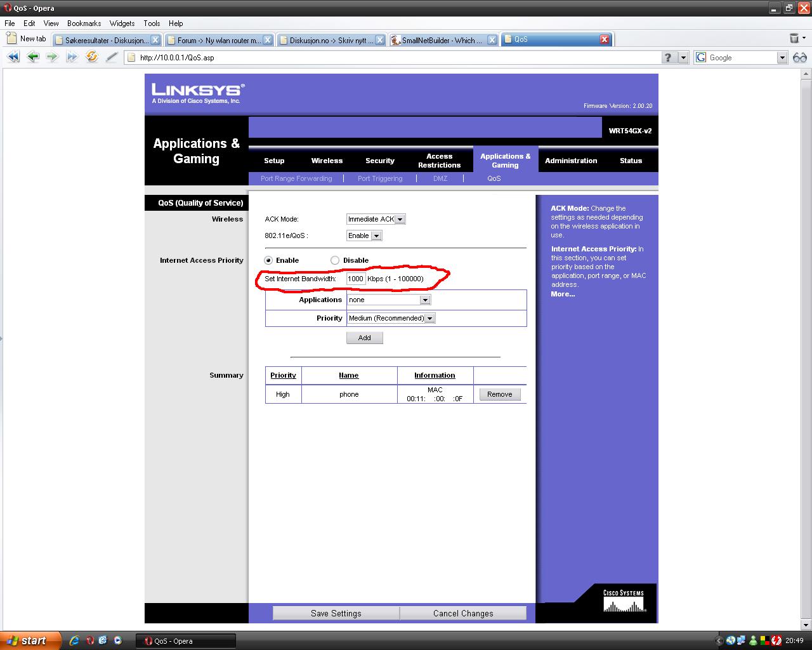Close the SmallNetBuilder tab
812x650 pixels.
[492, 40]
